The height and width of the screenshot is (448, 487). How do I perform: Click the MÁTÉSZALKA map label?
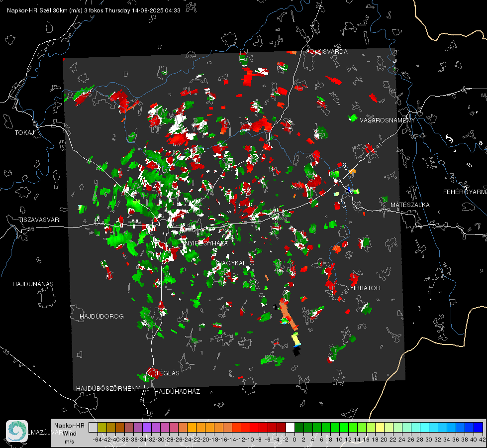pyautogui.click(x=410, y=205)
